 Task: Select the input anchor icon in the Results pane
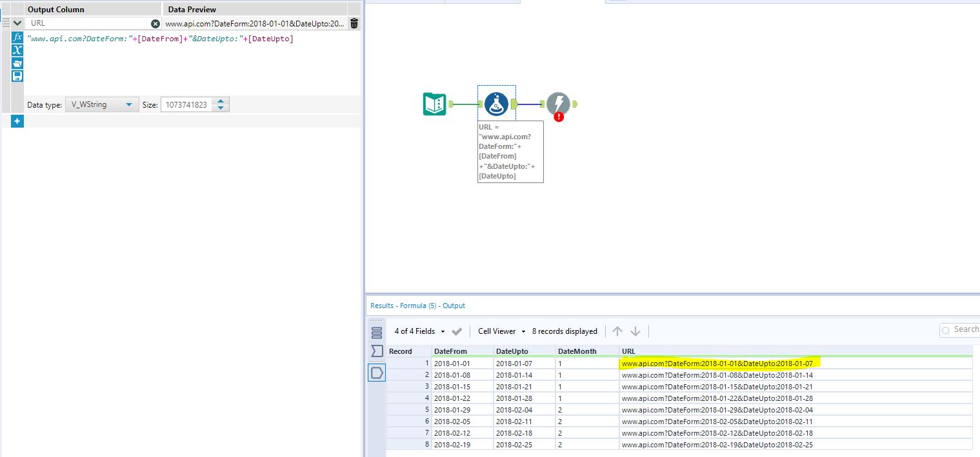pos(377,351)
